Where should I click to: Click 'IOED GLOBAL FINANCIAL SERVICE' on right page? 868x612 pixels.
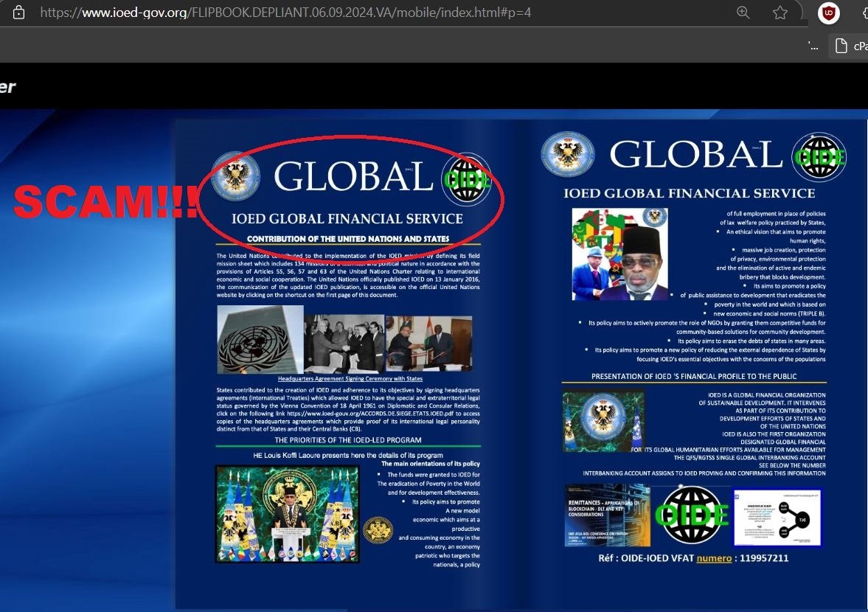690,194
